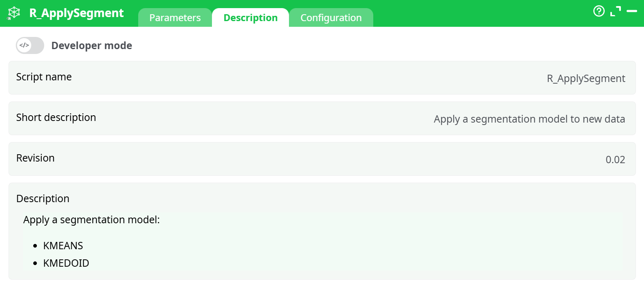Click the 'Apply a segmentation model:' text
Viewport: 644px width, 289px height.
(x=92, y=220)
